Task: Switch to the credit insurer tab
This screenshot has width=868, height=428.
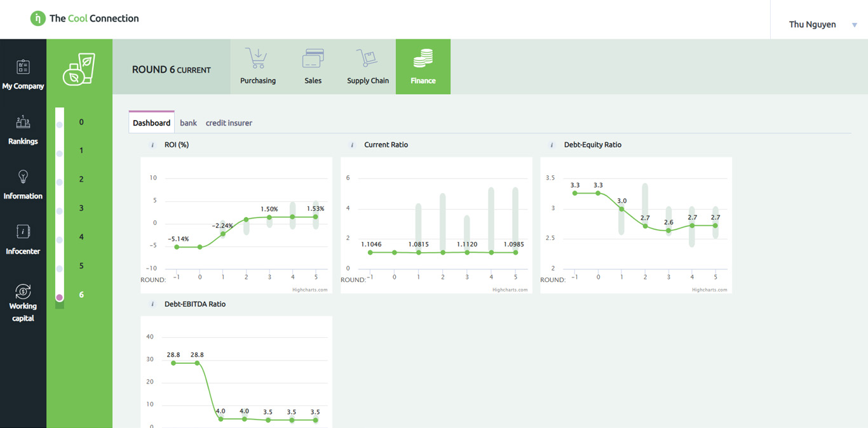Action: point(229,123)
